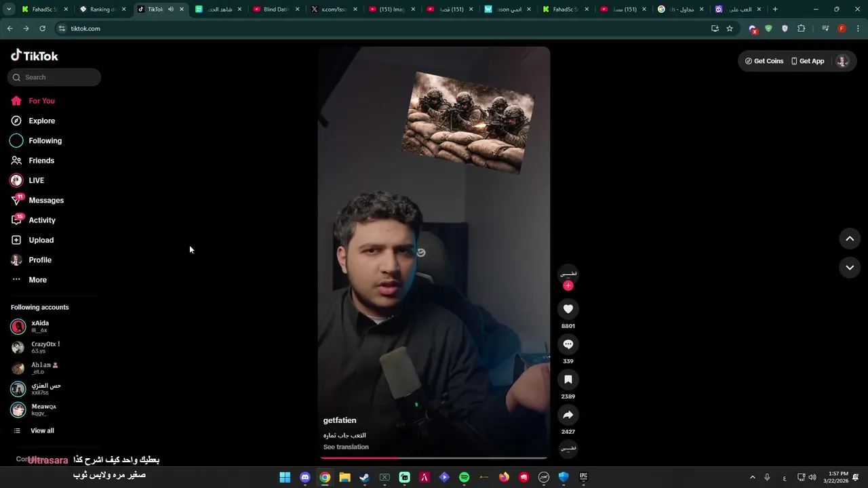Click the Get Coins button

point(764,61)
